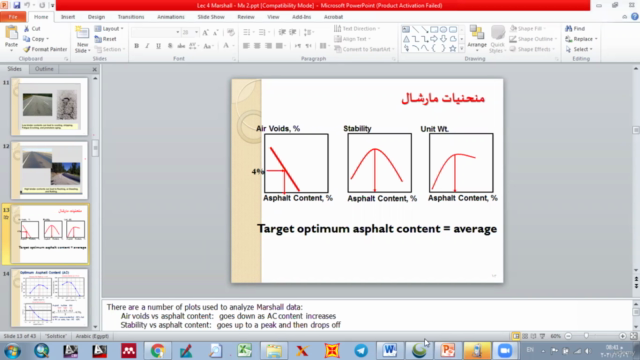Zoom out with the minus button
The height and width of the screenshot is (360, 640).
coord(568,336)
